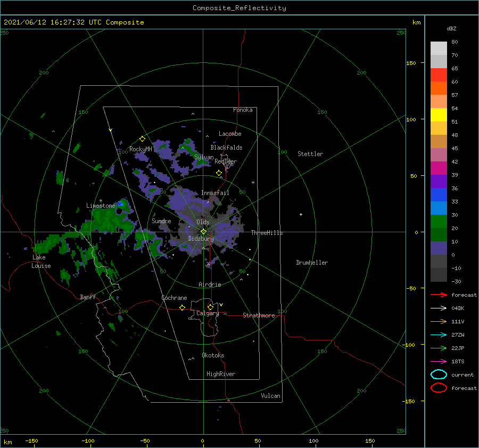Click the Sundre city label

[x=161, y=221]
